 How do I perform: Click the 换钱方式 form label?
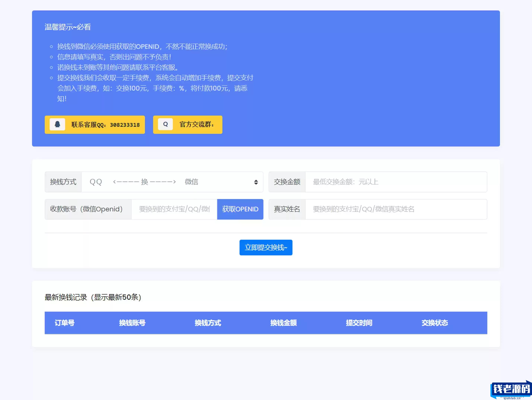pos(63,182)
